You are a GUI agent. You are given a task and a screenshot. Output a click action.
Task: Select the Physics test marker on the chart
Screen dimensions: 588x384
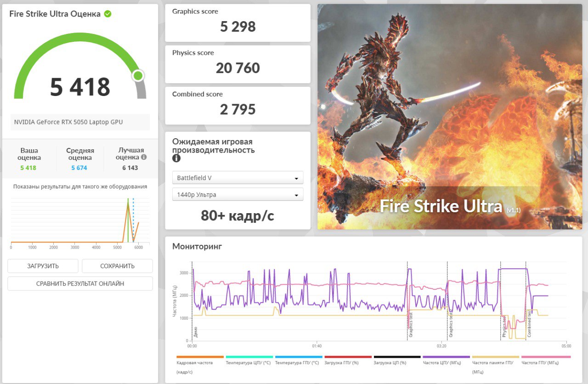pos(504,327)
